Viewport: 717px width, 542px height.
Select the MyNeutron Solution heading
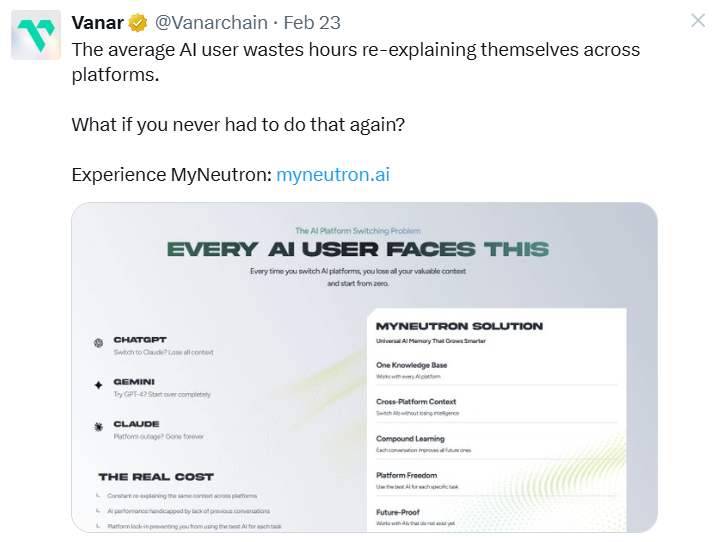[459, 326]
